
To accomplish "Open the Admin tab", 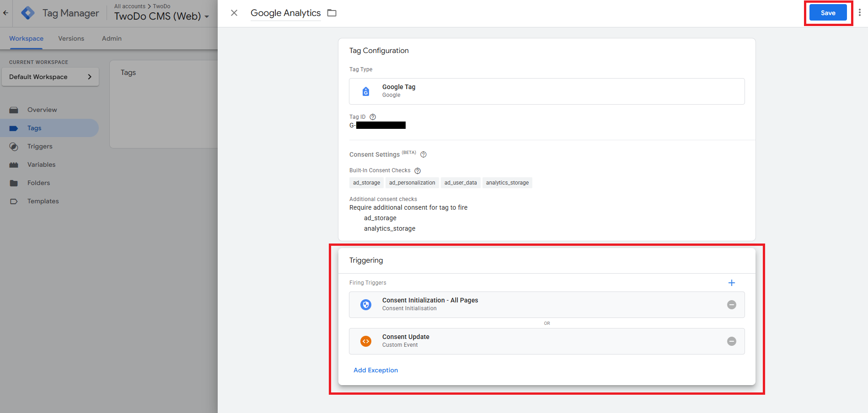I will click(112, 38).
